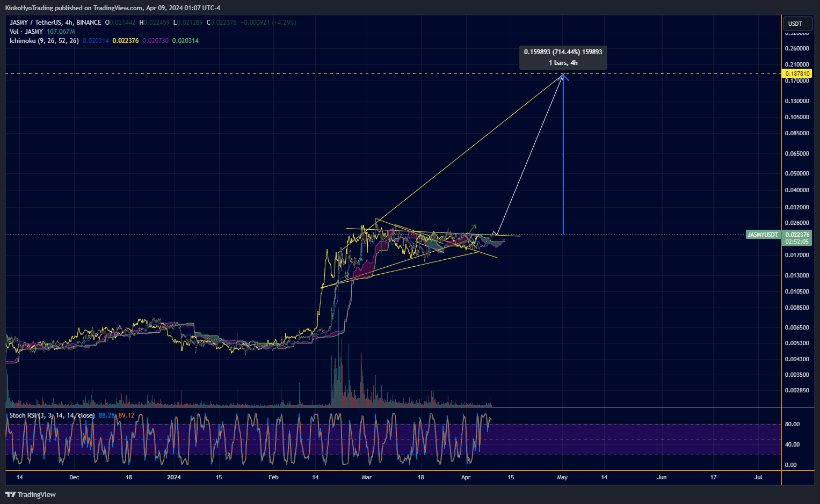
Task: Click the Stoch RSI value 89.12
Action: point(126,415)
